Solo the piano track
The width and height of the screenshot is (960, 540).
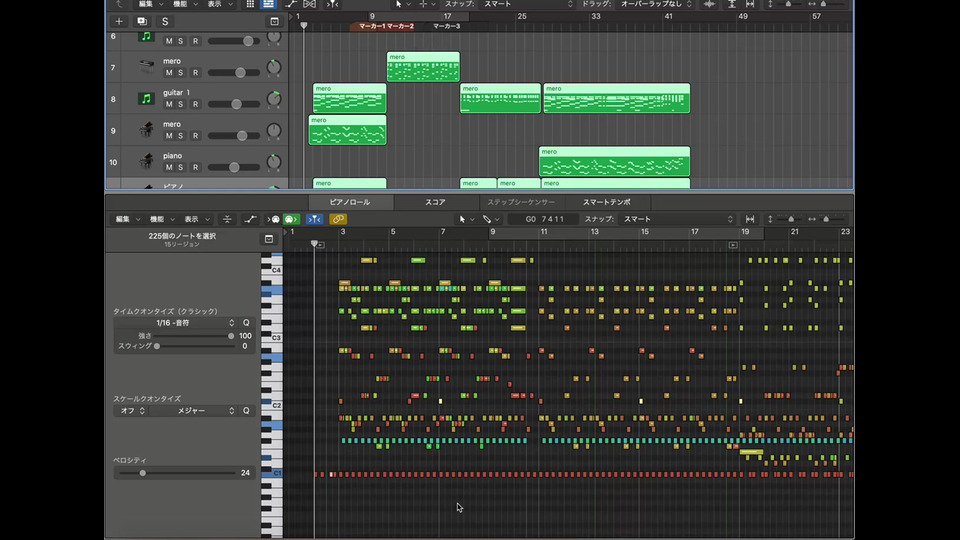(182, 167)
